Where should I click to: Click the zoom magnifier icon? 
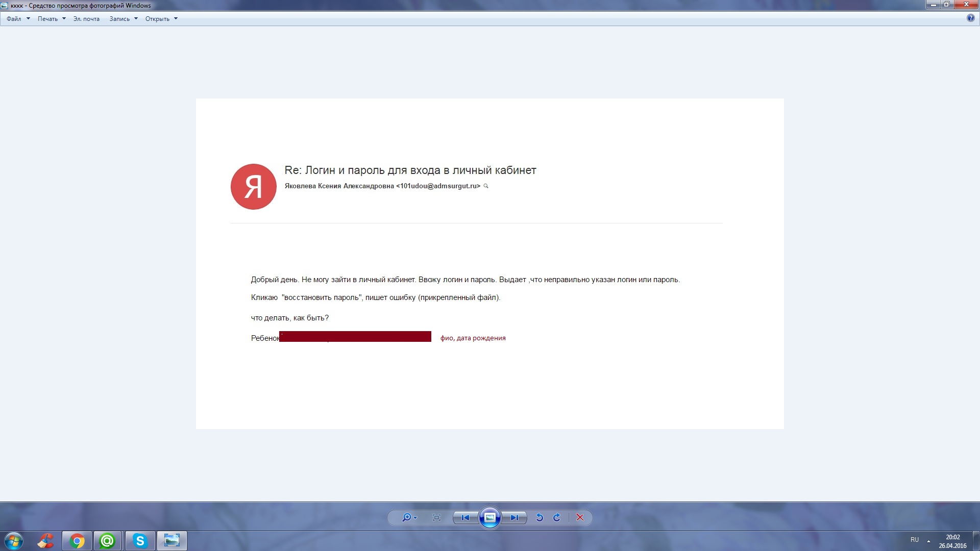[x=406, y=517]
